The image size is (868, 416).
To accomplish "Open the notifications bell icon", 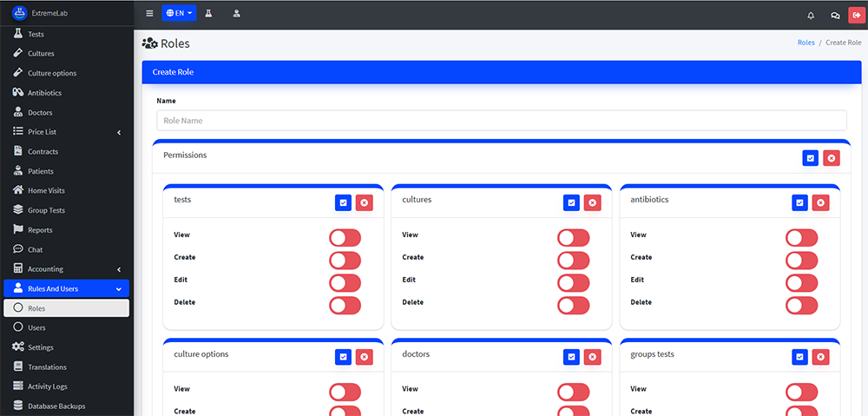I will click(x=811, y=15).
